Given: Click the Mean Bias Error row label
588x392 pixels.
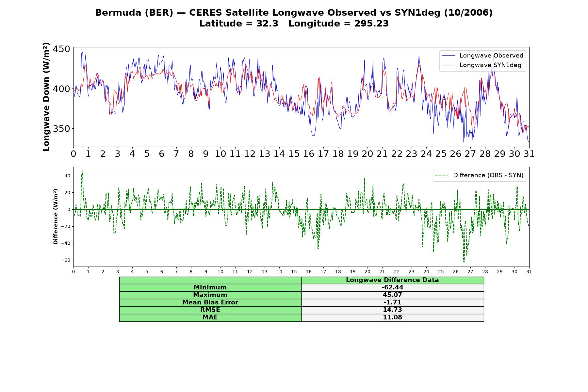Looking at the screenshot, I should coord(210,302).
